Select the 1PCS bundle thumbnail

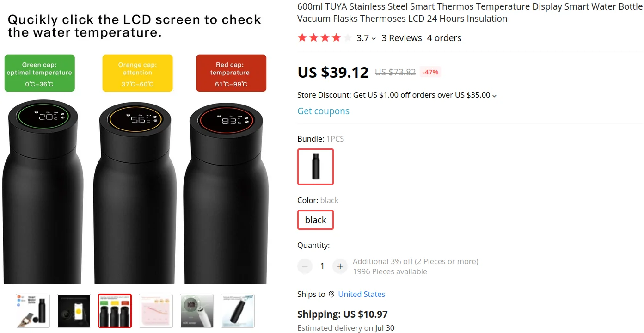tap(315, 167)
